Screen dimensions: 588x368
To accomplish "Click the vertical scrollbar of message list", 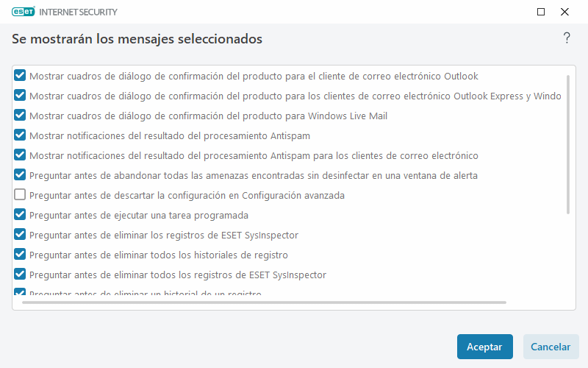I will pyautogui.click(x=567, y=144).
